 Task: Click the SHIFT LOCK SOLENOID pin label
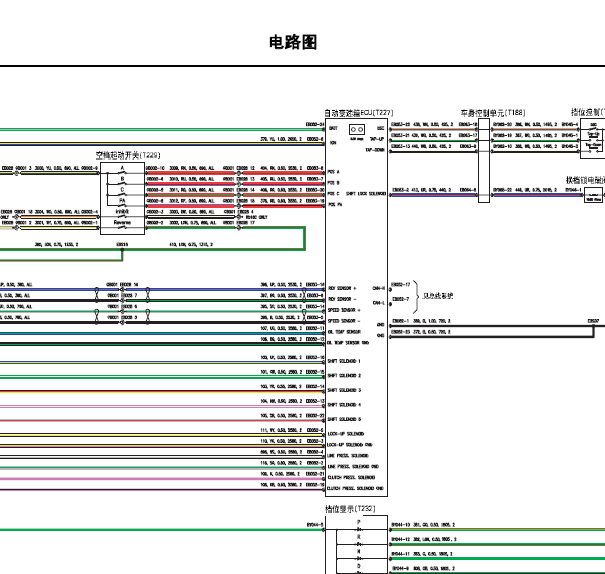click(x=366, y=194)
